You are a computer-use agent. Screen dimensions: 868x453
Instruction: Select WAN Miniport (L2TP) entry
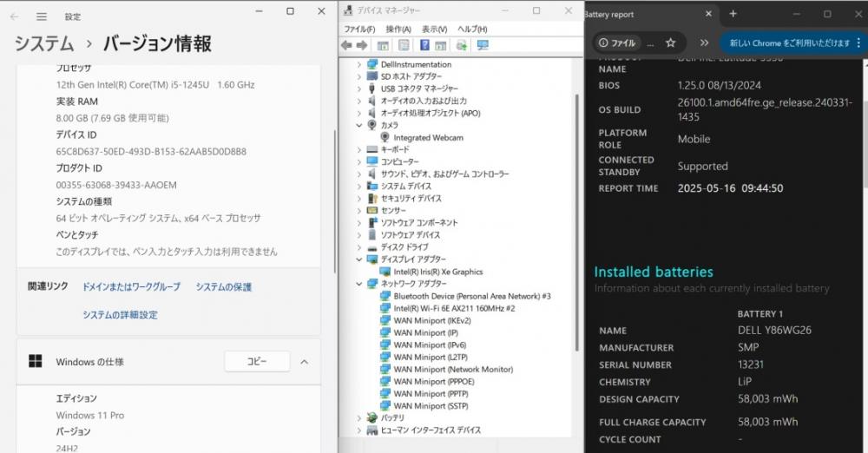coord(431,358)
